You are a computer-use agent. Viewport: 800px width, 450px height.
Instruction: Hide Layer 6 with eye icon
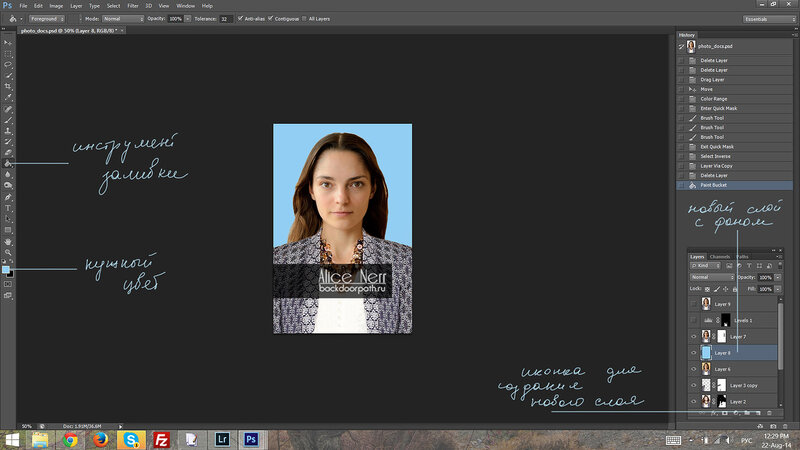[x=693, y=369]
